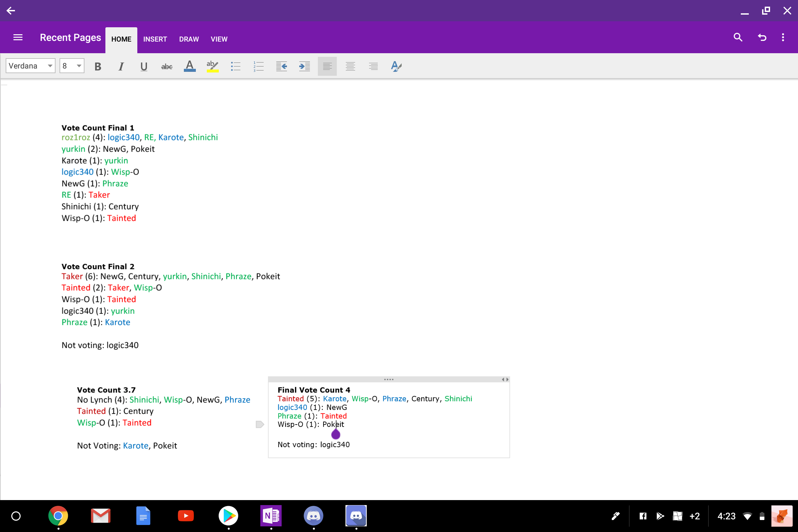This screenshot has height=532, width=798.
Task: Open the three-dot more options menu
Action: coord(783,37)
